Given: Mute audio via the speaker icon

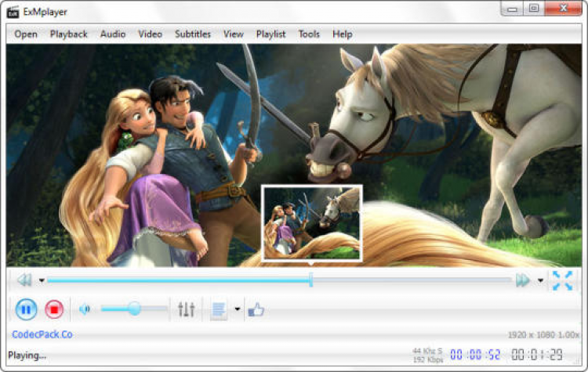Looking at the screenshot, I should pyautogui.click(x=85, y=309).
